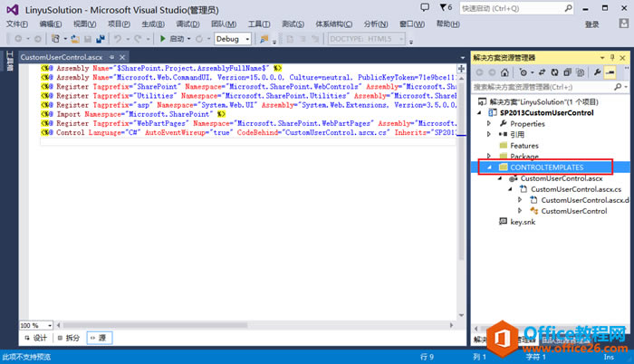Open the notifications flag icon
Image resolution: width=634 pixels, height=364 pixels.
click(x=443, y=7)
